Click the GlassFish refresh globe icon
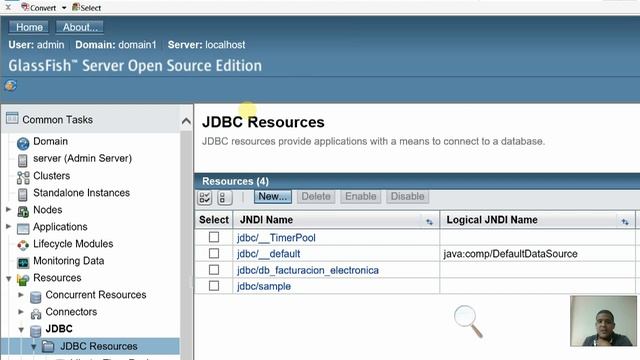The width and height of the screenshot is (640, 360). pos(11,86)
